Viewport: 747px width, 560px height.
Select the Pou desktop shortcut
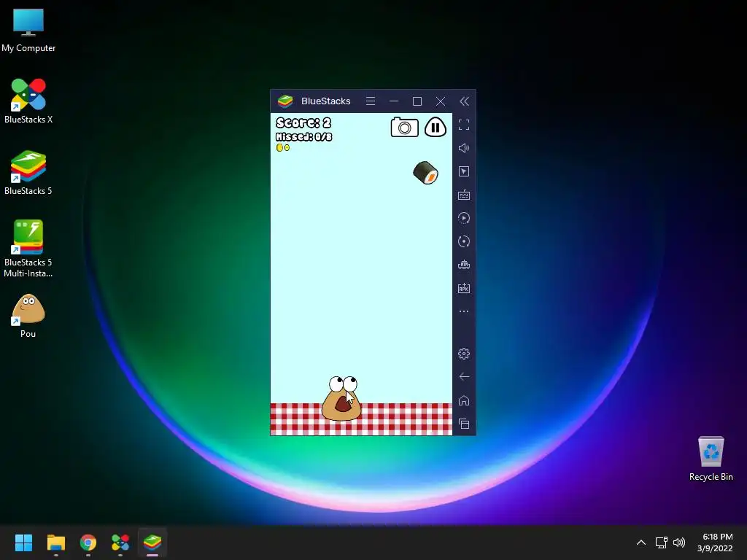coord(28,316)
